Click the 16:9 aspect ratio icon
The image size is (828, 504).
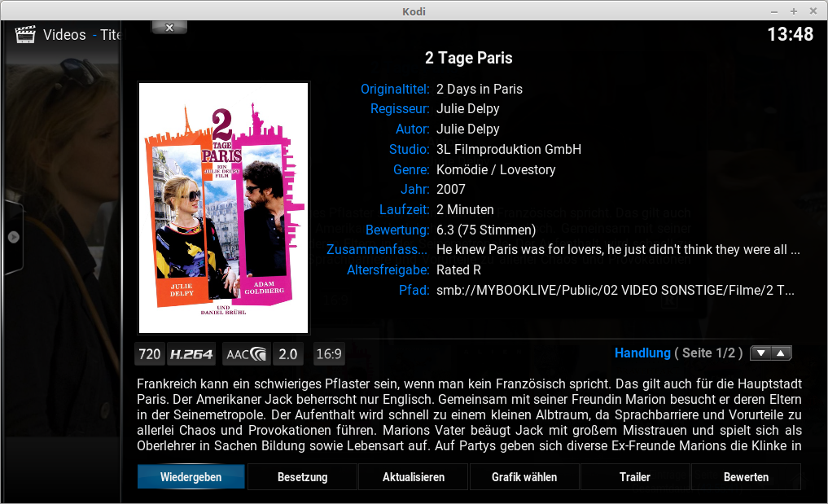click(x=328, y=354)
